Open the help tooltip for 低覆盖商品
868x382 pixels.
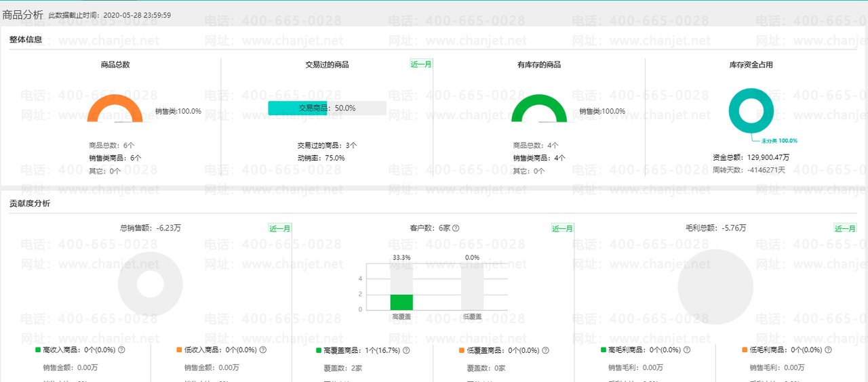pyautogui.click(x=545, y=351)
